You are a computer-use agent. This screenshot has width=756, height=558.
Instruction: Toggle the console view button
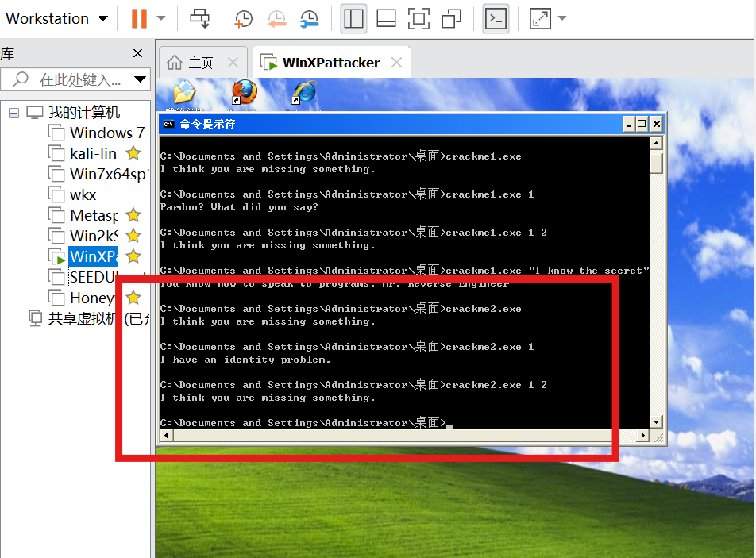click(496, 19)
